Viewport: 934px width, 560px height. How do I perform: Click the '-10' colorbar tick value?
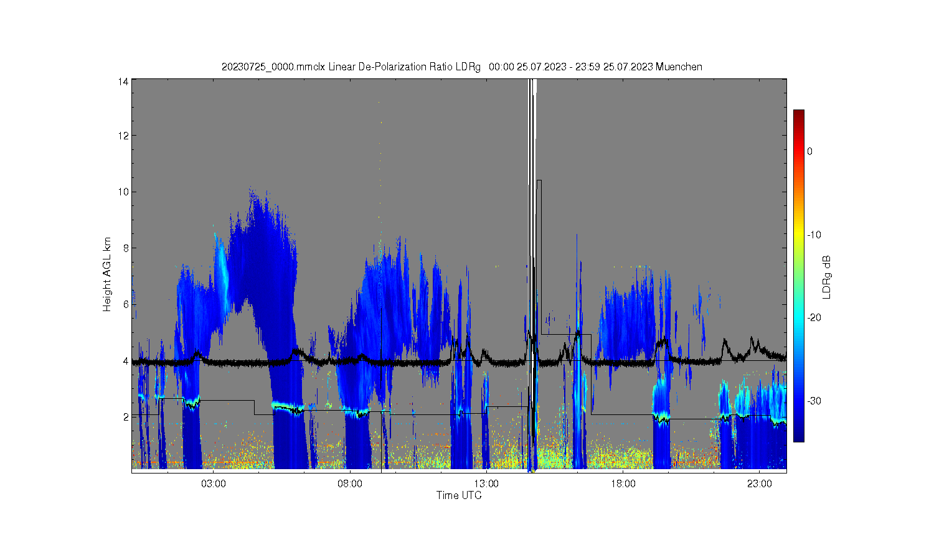coord(814,235)
